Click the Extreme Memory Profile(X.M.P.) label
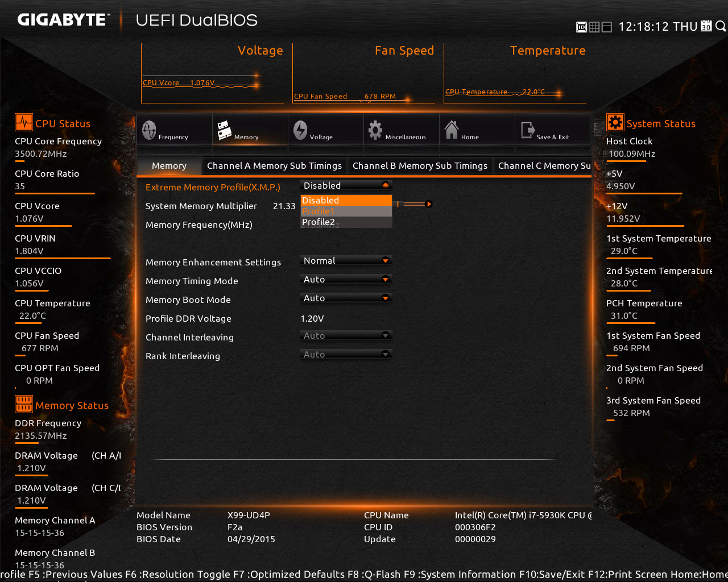Image resolution: width=728 pixels, height=582 pixels. tap(213, 187)
